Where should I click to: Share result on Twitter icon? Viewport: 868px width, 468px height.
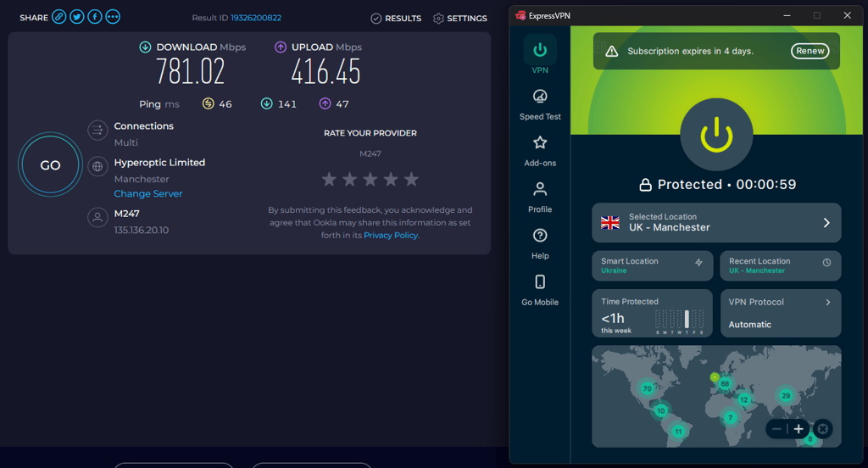click(x=77, y=17)
